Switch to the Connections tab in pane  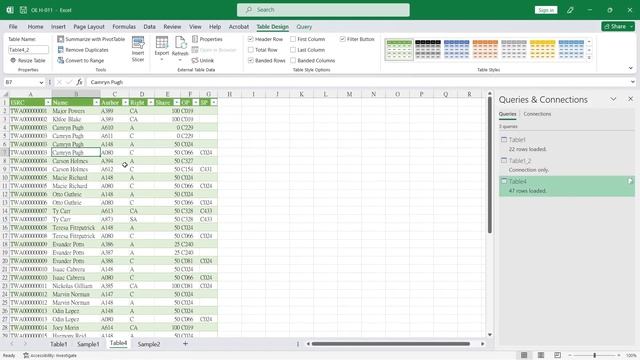coord(537,114)
